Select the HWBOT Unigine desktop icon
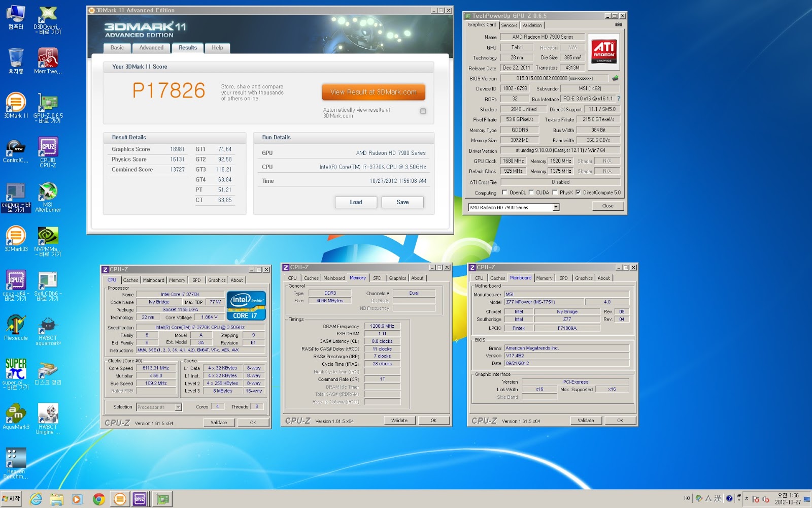 (48, 419)
